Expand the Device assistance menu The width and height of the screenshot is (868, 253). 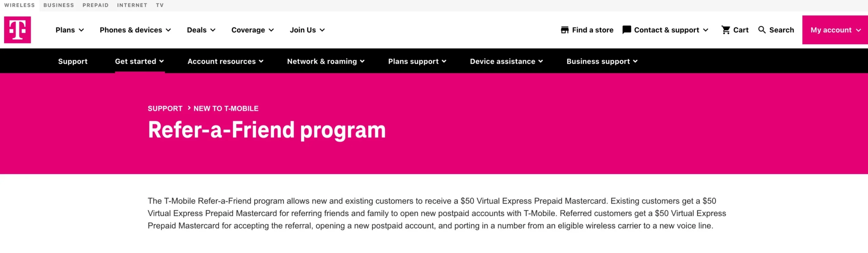pyautogui.click(x=506, y=61)
